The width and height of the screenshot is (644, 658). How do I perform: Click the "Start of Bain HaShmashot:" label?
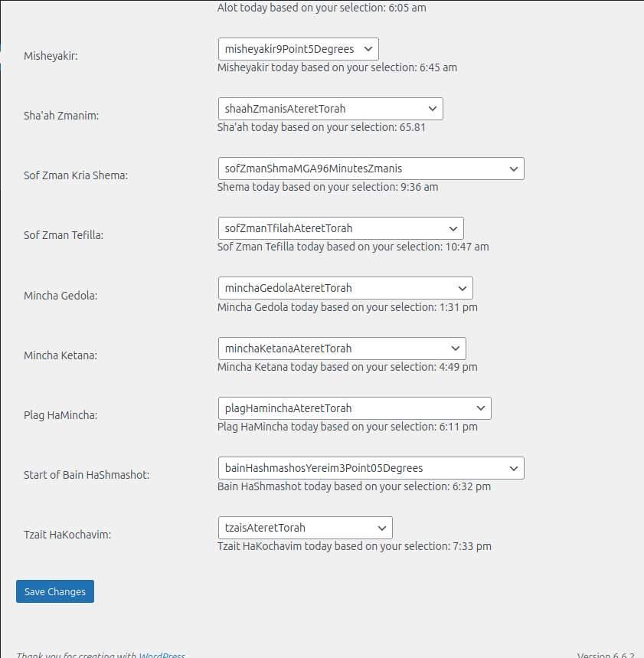point(87,475)
